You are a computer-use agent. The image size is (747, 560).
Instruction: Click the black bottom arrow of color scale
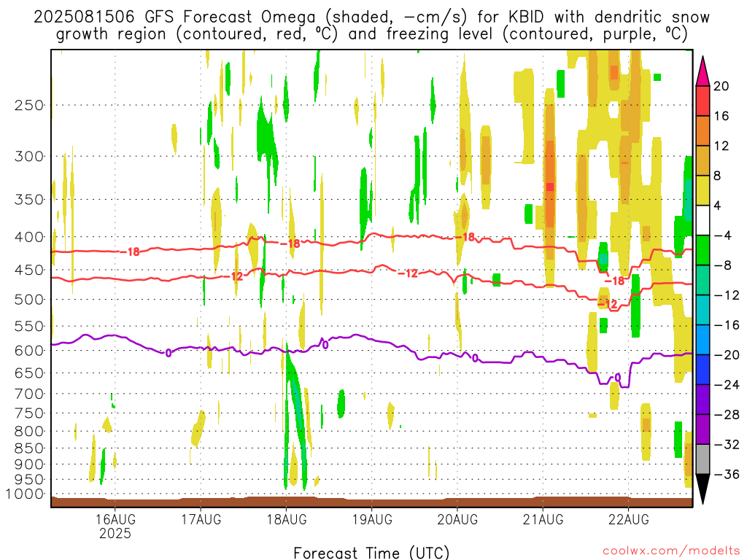point(703,489)
